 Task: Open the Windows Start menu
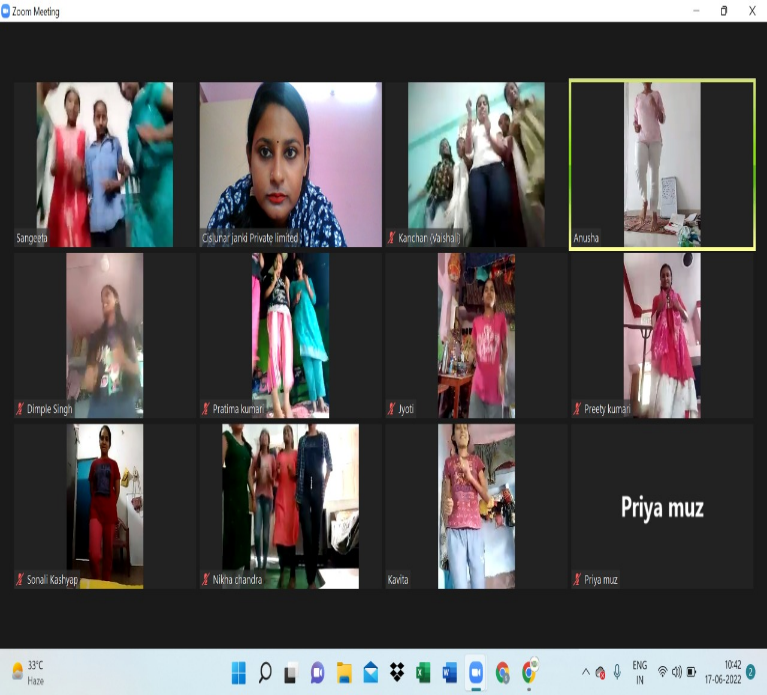(240, 672)
